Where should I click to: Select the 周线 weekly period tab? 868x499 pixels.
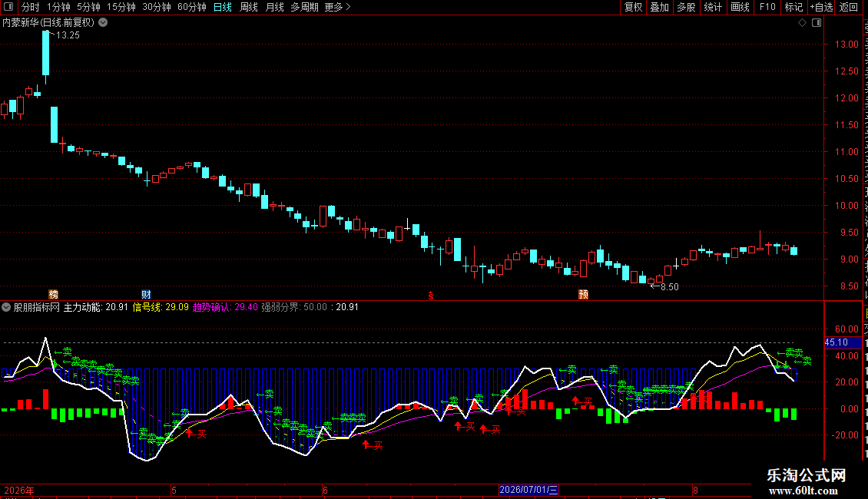point(249,7)
